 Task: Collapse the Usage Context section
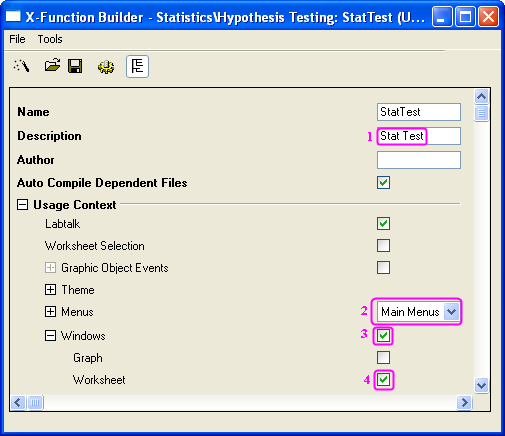pyautogui.click(x=22, y=205)
